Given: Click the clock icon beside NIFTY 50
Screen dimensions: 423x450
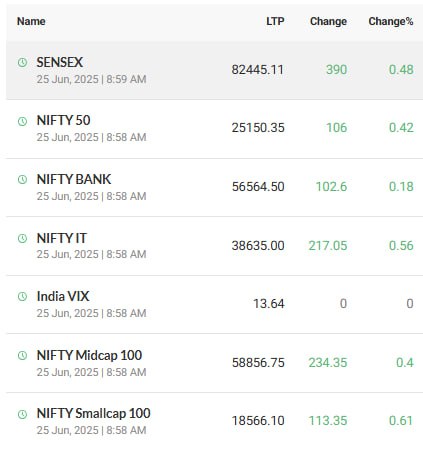Looking at the screenshot, I should click(x=22, y=121).
